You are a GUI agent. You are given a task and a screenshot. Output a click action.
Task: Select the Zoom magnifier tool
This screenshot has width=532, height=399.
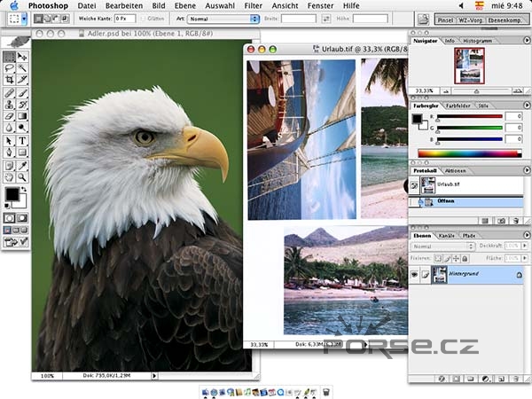(x=22, y=177)
